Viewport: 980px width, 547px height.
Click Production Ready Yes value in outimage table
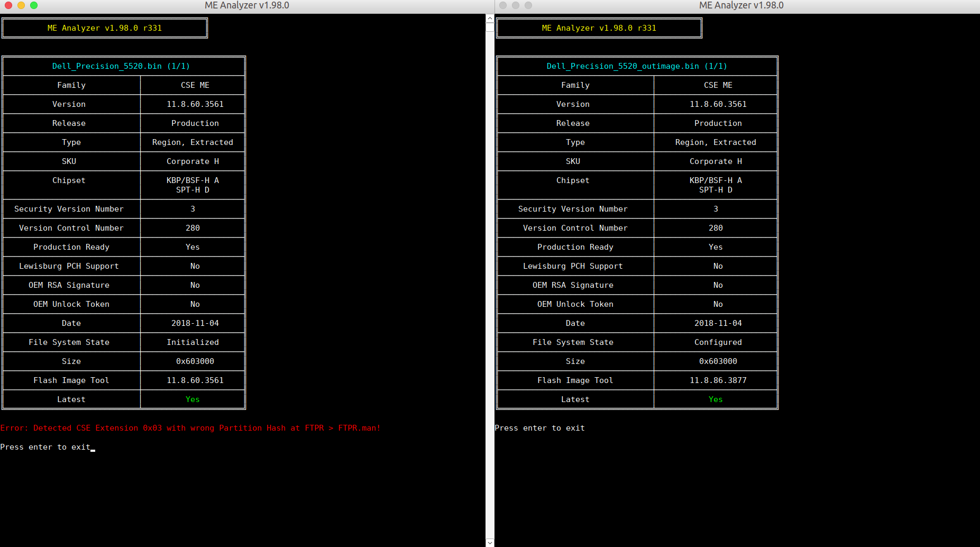point(716,247)
